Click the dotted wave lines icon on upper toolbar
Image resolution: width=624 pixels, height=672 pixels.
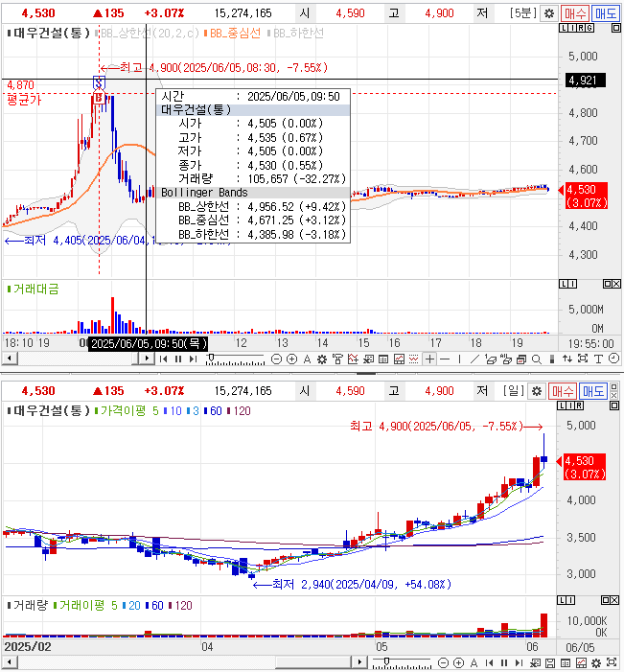pos(413,359)
